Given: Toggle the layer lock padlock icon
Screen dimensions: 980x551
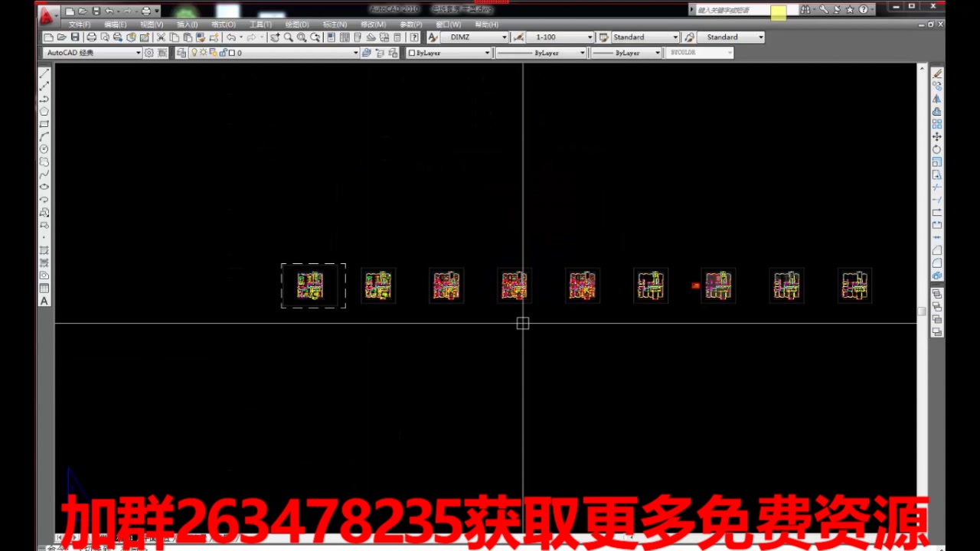Looking at the screenshot, I should click(x=223, y=53).
